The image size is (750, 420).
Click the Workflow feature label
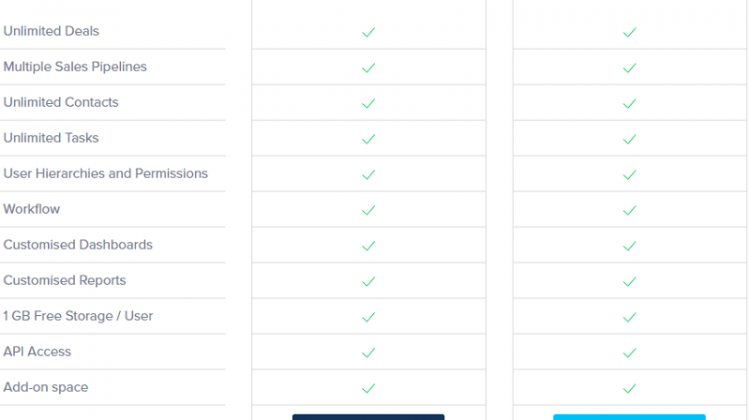(32, 209)
